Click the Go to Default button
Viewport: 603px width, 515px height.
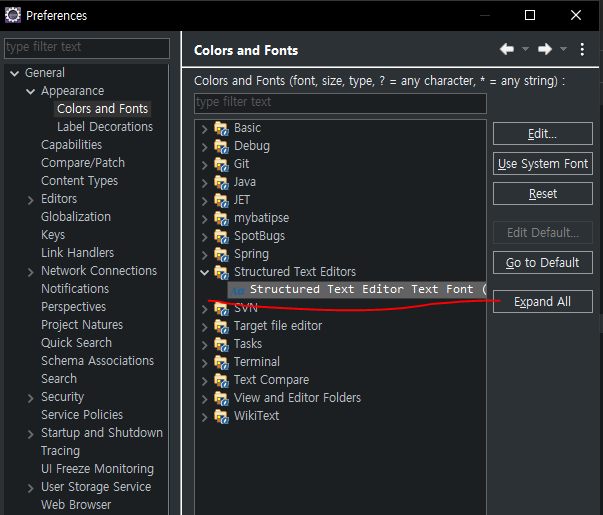coord(543,263)
